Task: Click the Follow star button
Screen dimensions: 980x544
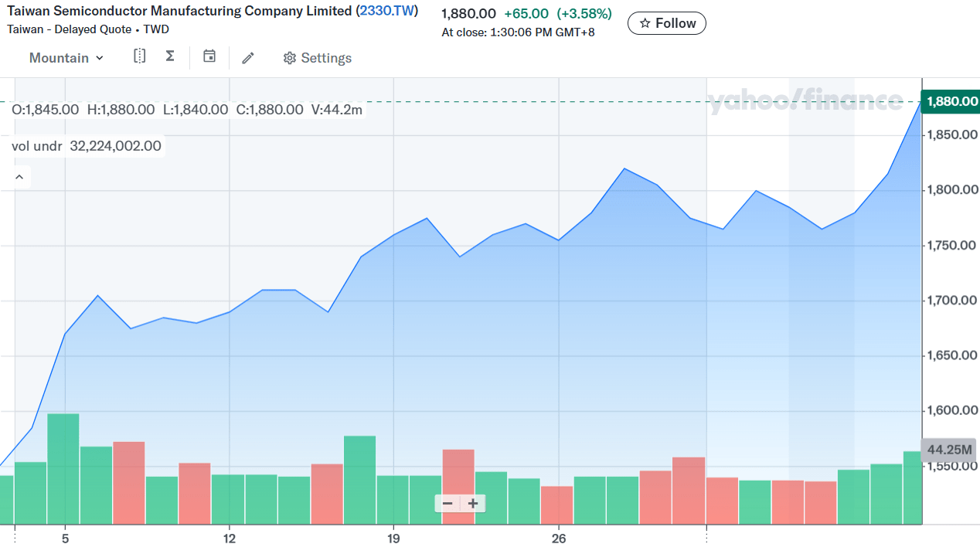Action: (666, 23)
